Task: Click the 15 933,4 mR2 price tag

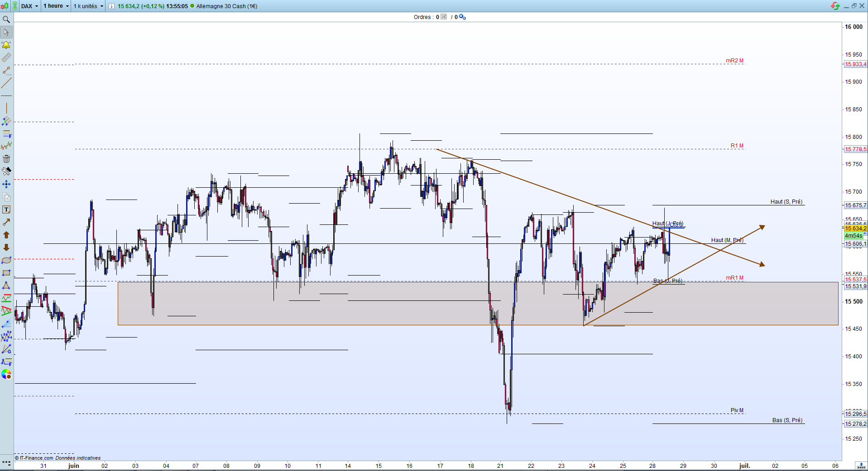Action: pos(855,64)
